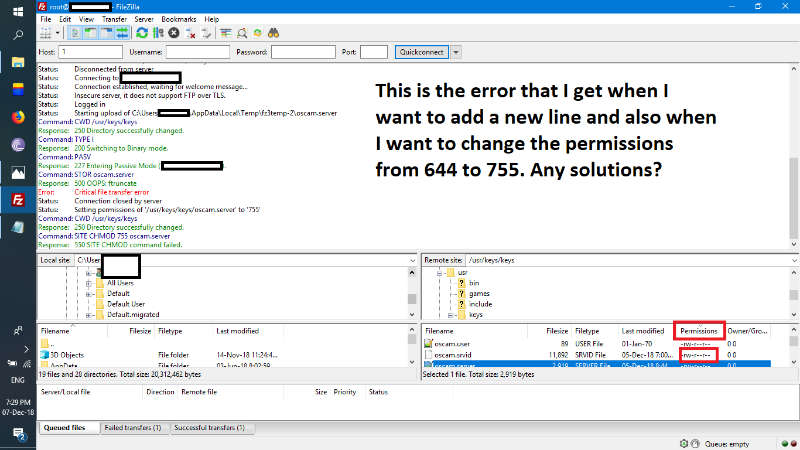Open the Help menu
The image size is (800, 450).
[x=212, y=19]
